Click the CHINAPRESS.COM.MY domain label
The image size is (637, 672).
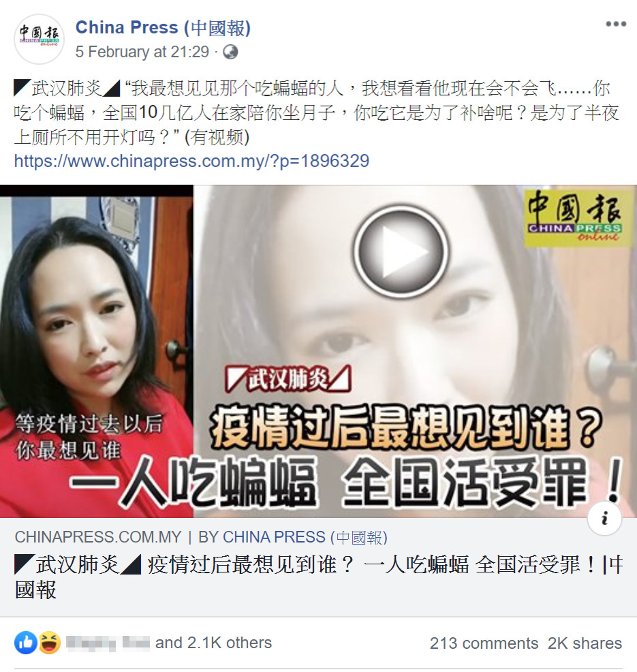pos(98,538)
